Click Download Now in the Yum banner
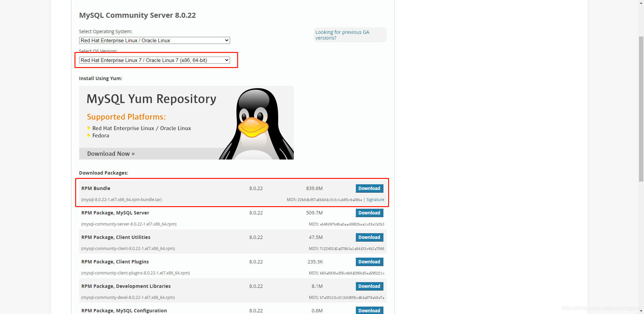The height and width of the screenshot is (314, 644). [x=111, y=154]
